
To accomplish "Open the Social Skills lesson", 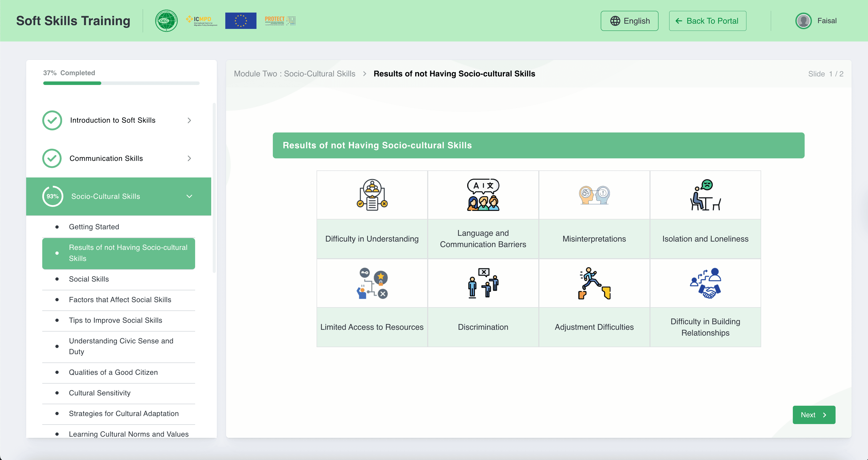I will [x=119, y=279].
